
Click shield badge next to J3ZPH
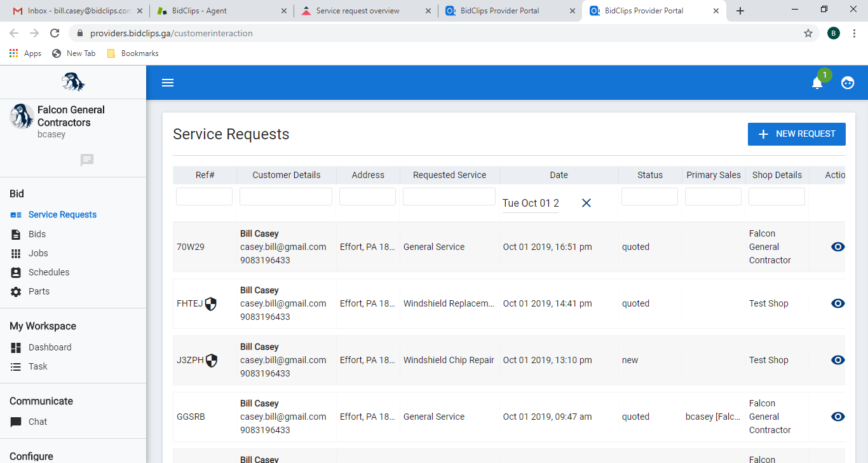(x=212, y=361)
